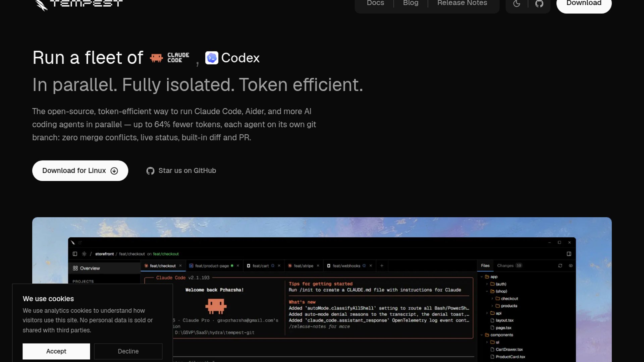Close the feat/product-page tab
The height and width of the screenshot is (362, 644).
click(x=238, y=266)
